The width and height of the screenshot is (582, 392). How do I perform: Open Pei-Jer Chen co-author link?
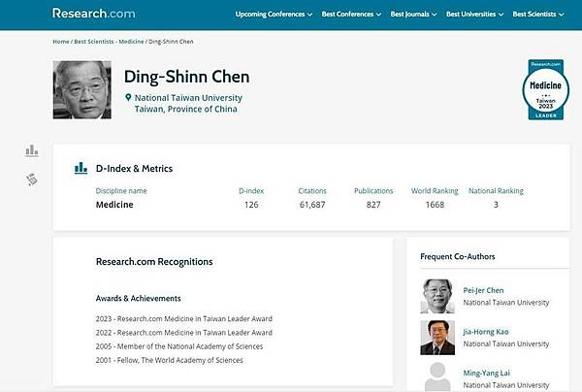[x=483, y=290]
